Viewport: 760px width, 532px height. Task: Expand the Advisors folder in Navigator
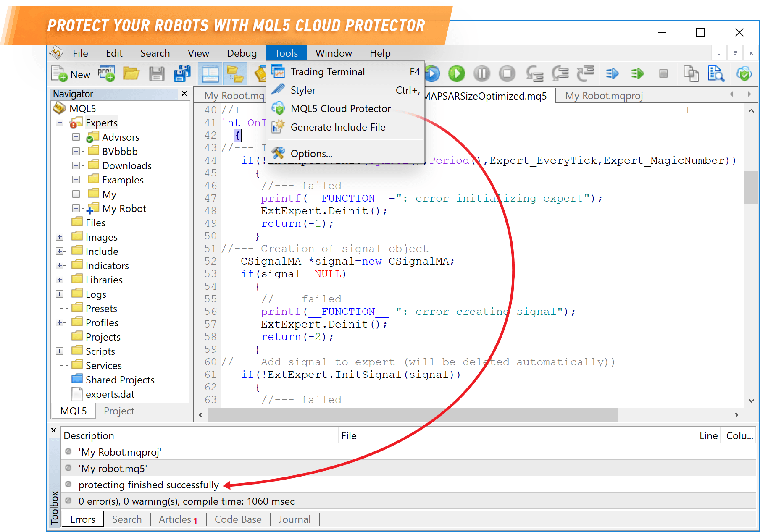click(x=76, y=137)
